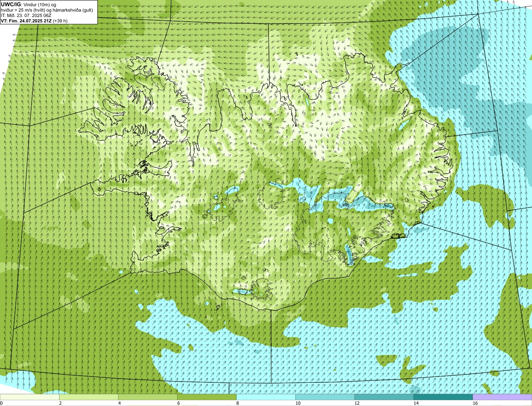
Task: Click the olive green 6–8 m/s legend swatch
Action: point(207,397)
